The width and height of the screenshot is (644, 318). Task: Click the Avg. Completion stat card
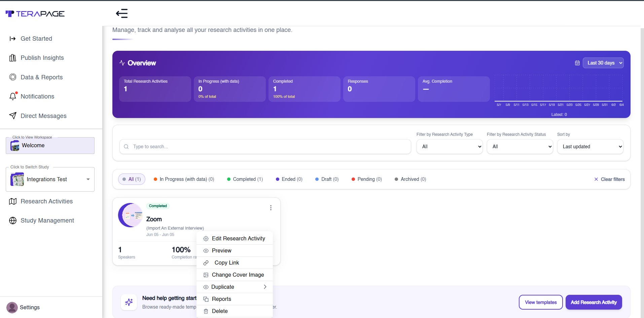tap(454, 89)
